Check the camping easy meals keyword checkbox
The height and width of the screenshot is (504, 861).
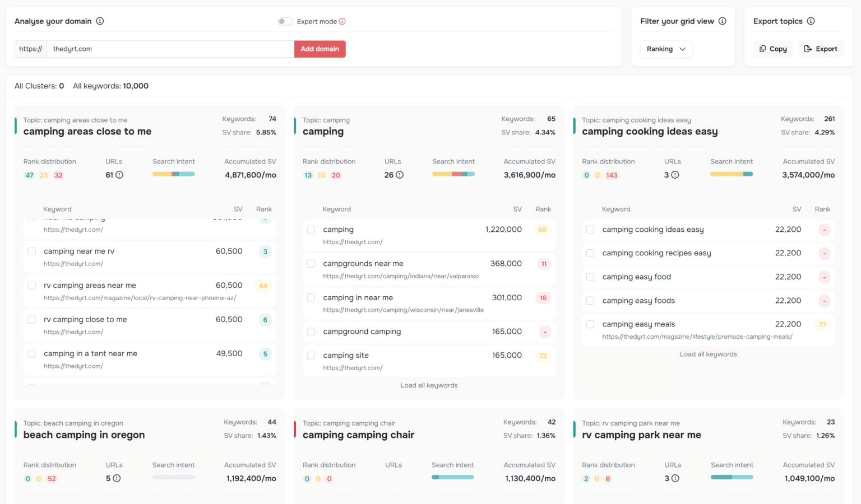click(590, 324)
